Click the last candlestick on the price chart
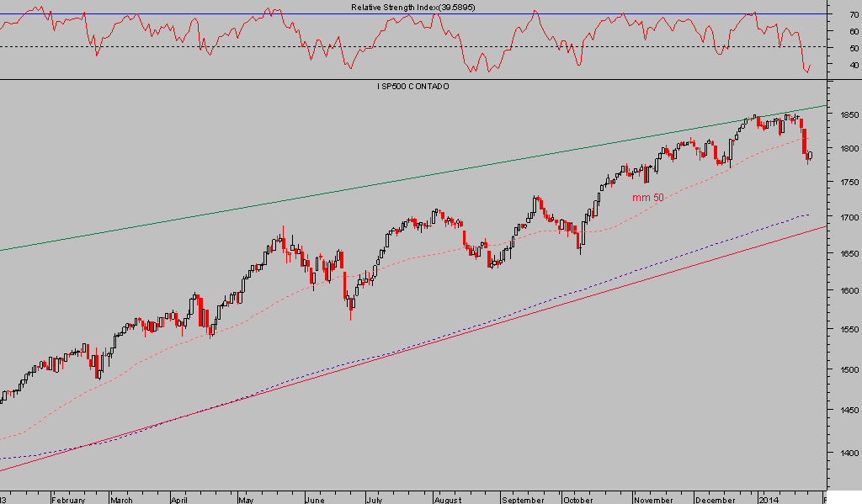The width and height of the screenshot is (862, 504). tap(810, 155)
